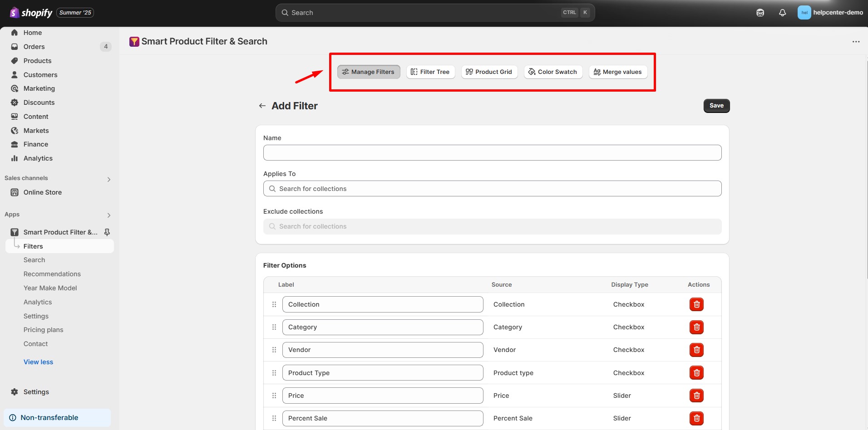Go to the Merge values tab
The image size is (868, 430).
click(x=617, y=72)
